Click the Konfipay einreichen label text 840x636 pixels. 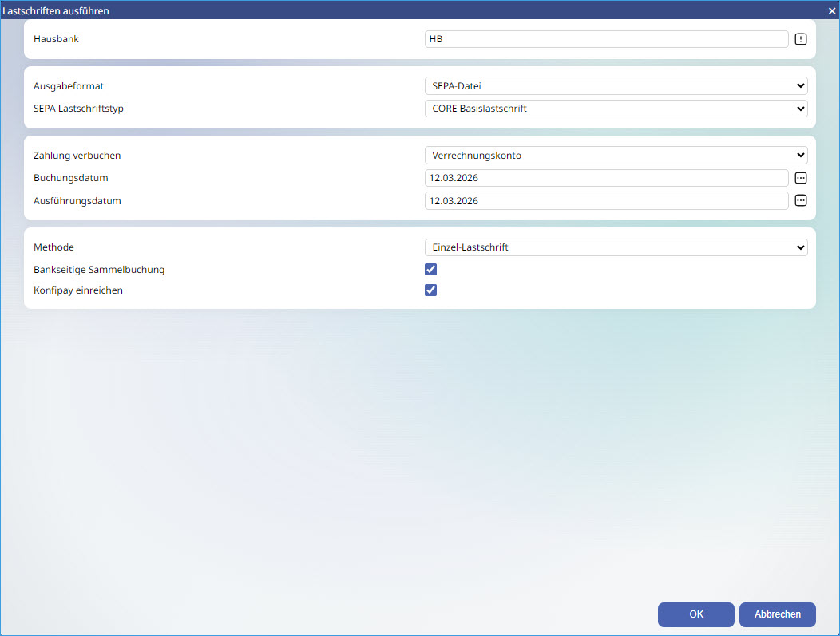pyautogui.click(x=78, y=290)
